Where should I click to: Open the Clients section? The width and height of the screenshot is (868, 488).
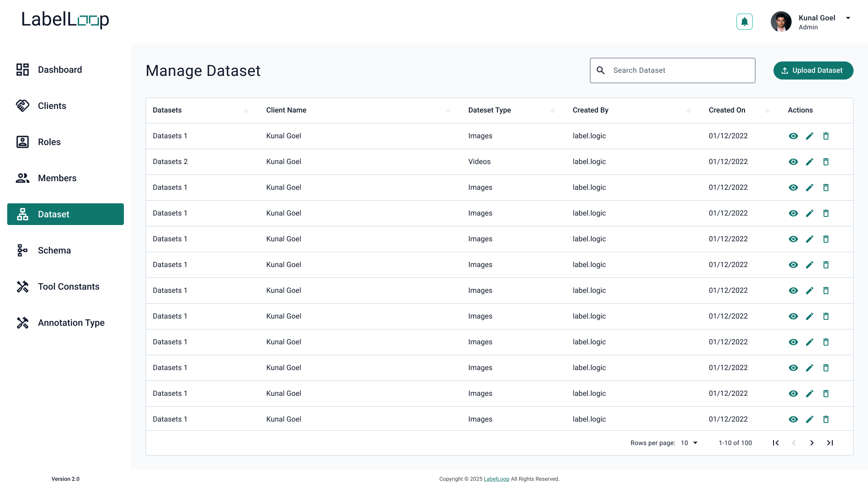coord(66,106)
